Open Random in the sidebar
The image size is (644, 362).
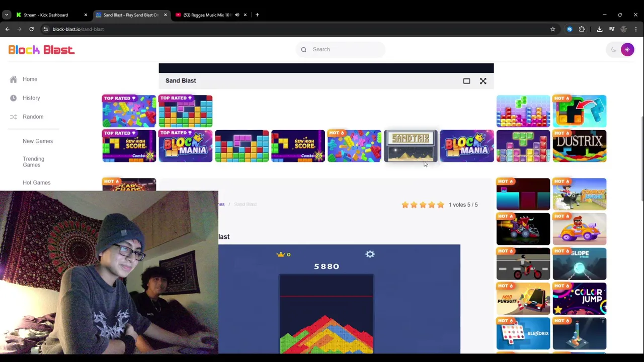[x=33, y=117]
